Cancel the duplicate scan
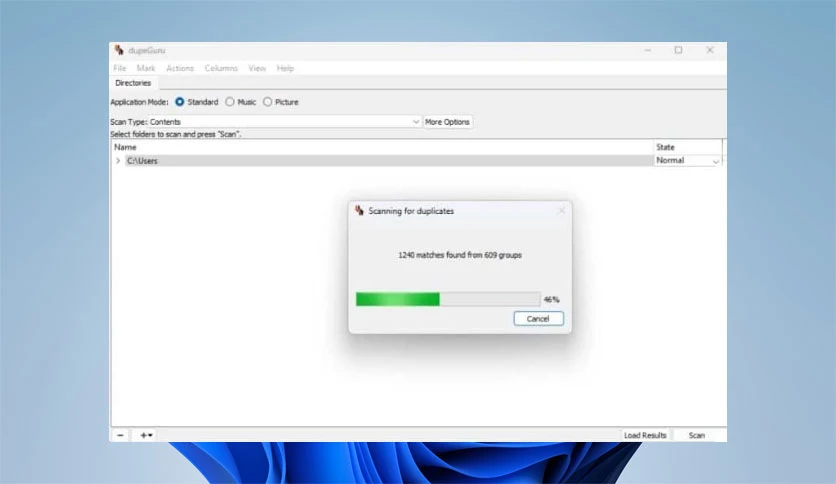Image resolution: width=836 pixels, height=484 pixels. point(538,319)
